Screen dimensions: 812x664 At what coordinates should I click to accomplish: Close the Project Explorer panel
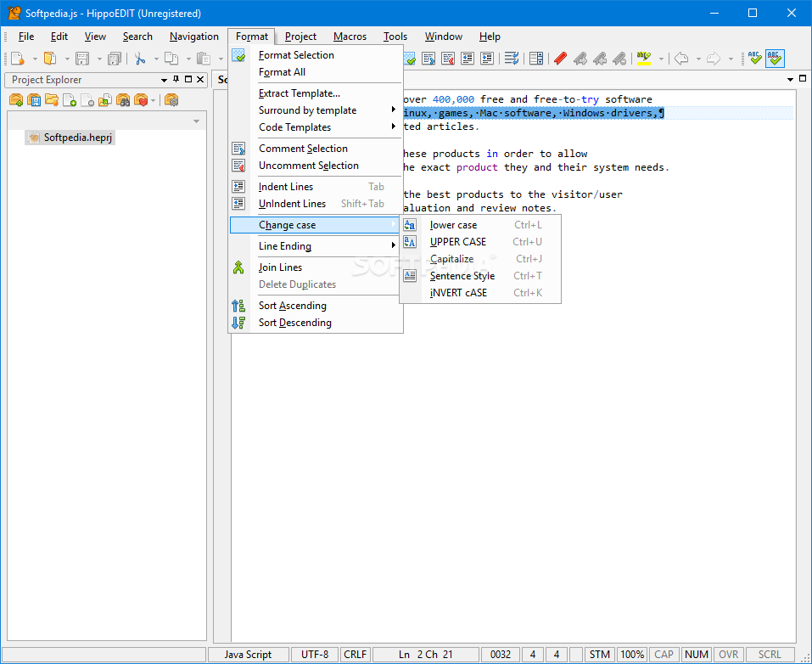[200, 79]
